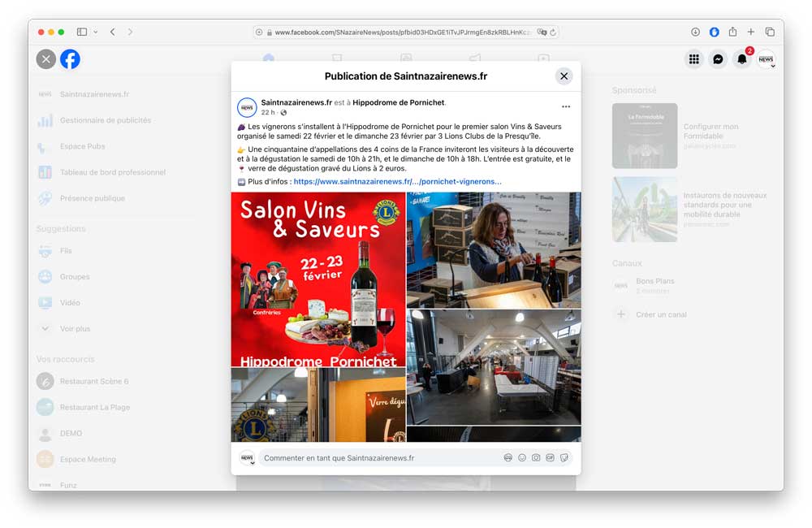Add an emoji to the comment
This screenshot has width=812, height=528.
point(522,457)
